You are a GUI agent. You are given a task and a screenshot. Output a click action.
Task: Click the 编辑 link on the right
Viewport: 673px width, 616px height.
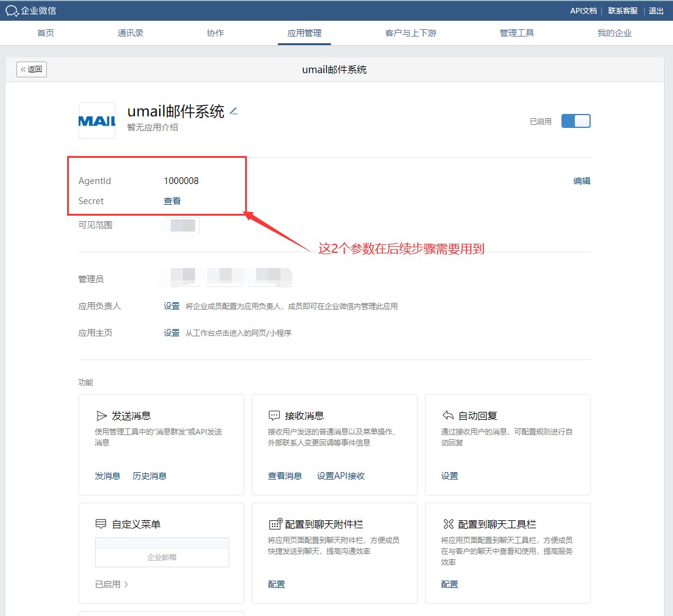click(582, 181)
